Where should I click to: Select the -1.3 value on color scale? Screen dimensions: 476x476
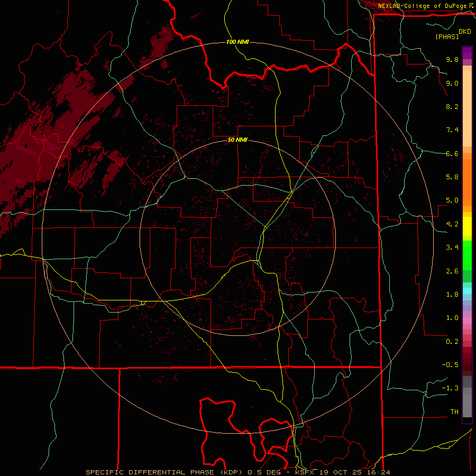pyautogui.click(x=450, y=388)
